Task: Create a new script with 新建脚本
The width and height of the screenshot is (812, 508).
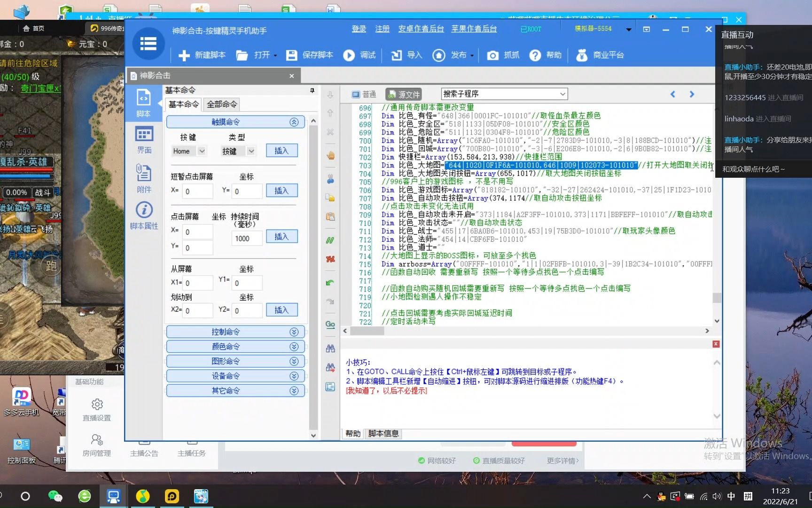Action: click(202, 55)
